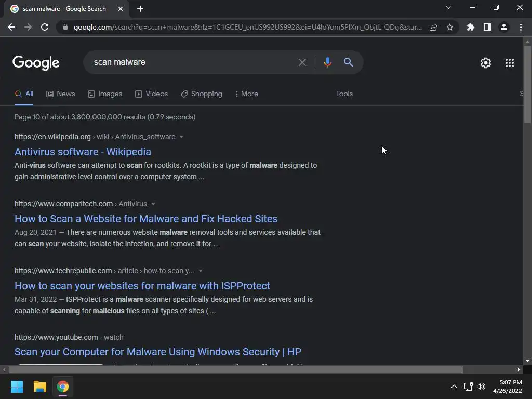Show hidden system tray icons
The height and width of the screenshot is (399, 532).
454,387
